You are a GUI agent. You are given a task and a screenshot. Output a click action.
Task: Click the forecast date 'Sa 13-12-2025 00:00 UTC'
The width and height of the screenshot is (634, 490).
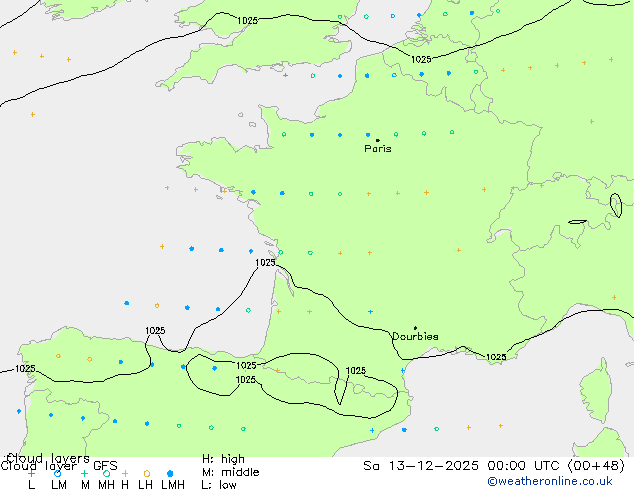click(x=463, y=466)
